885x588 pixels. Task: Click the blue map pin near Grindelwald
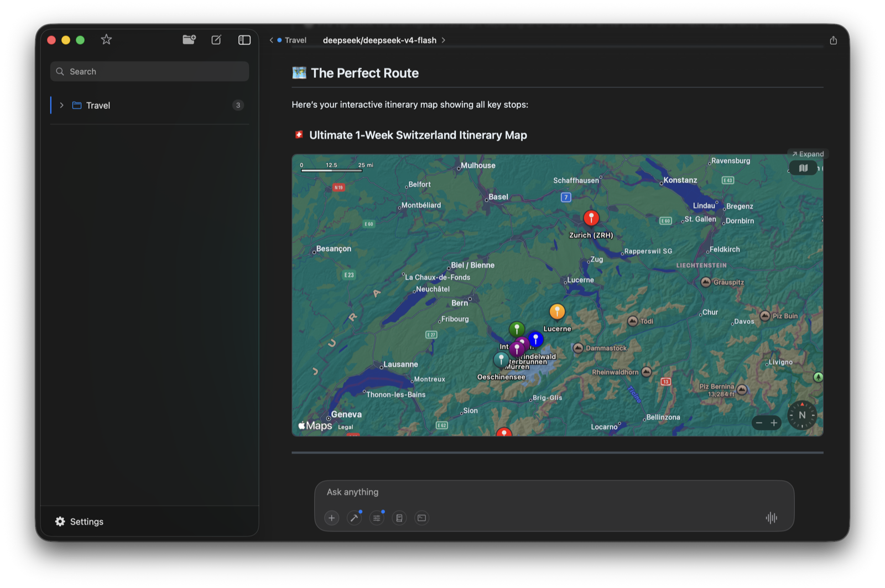point(535,339)
